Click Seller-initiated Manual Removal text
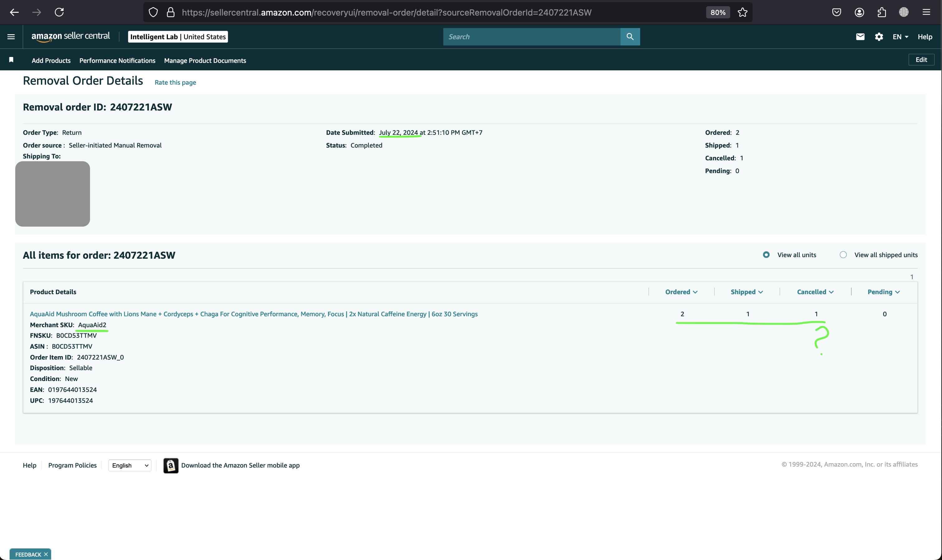The height and width of the screenshot is (560, 942). [115, 145]
